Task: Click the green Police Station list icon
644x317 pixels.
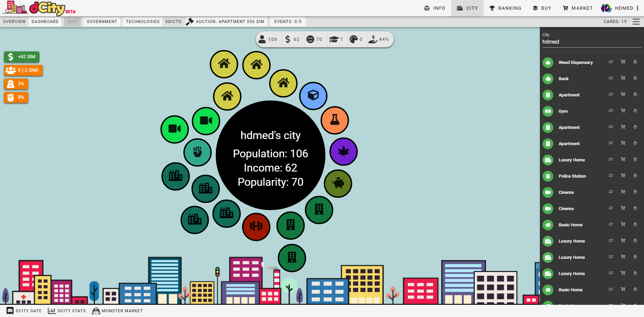Action: click(x=548, y=176)
